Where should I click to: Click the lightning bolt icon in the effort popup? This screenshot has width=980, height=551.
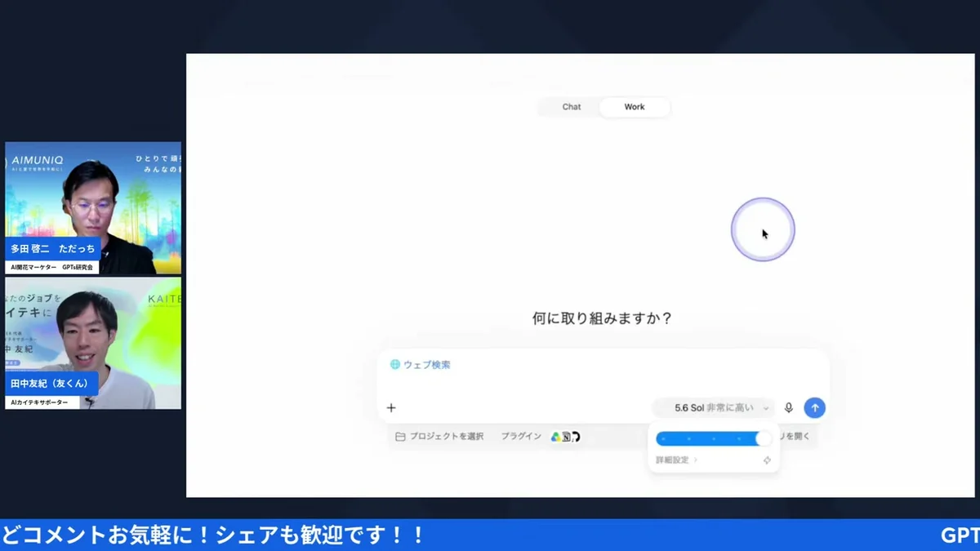(767, 460)
